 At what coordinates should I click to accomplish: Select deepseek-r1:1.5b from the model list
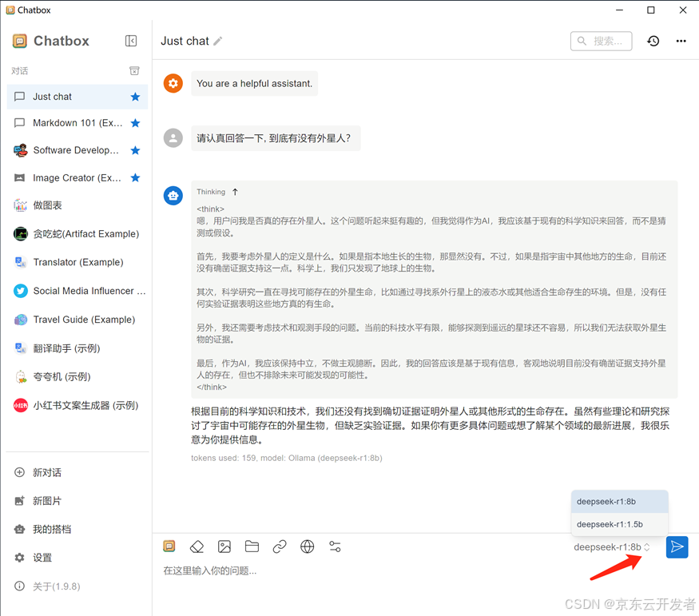point(620,524)
